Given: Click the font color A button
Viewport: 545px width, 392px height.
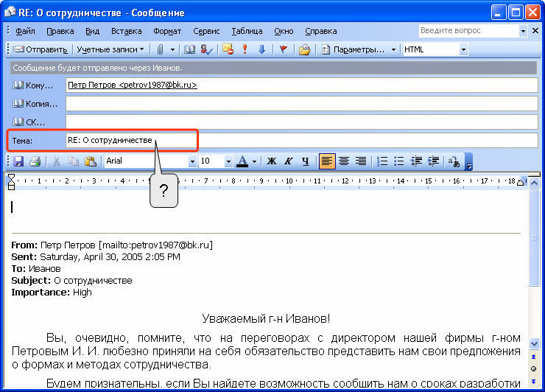Looking at the screenshot, I should click(242, 161).
